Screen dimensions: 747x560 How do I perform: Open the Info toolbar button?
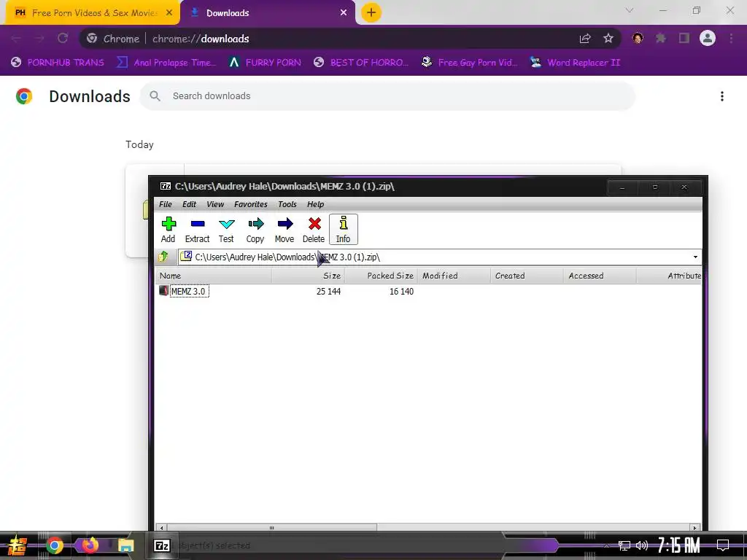click(x=343, y=230)
